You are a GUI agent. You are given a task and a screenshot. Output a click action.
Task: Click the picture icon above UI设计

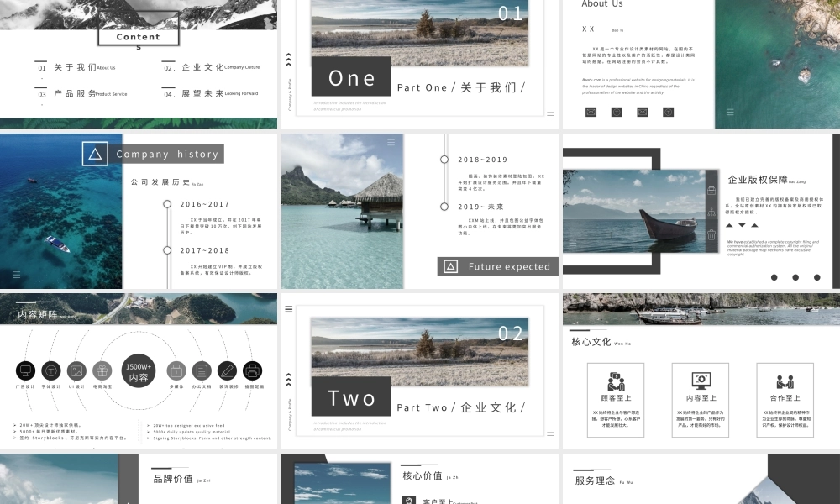pos(76,370)
